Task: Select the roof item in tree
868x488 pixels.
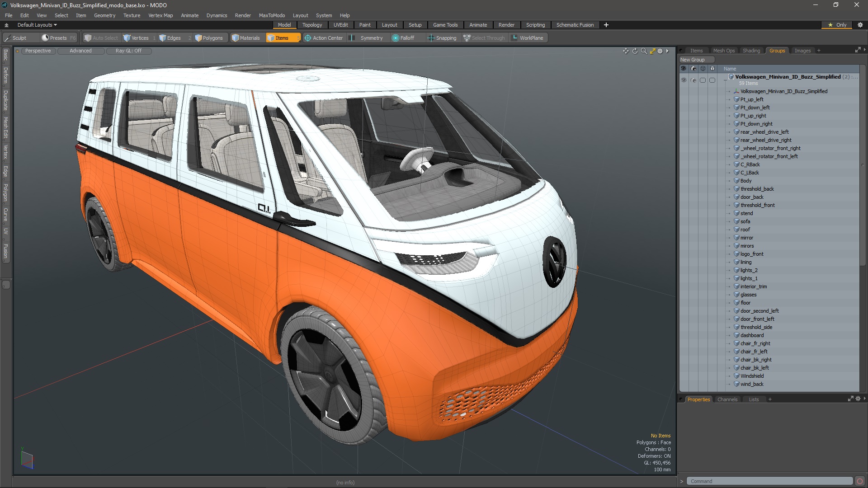Action: (x=745, y=230)
